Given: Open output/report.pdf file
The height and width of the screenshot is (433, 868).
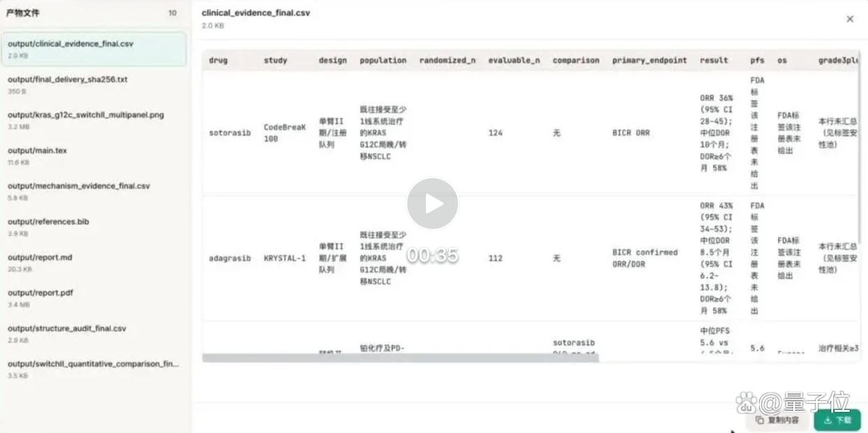Looking at the screenshot, I should point(94,299).
